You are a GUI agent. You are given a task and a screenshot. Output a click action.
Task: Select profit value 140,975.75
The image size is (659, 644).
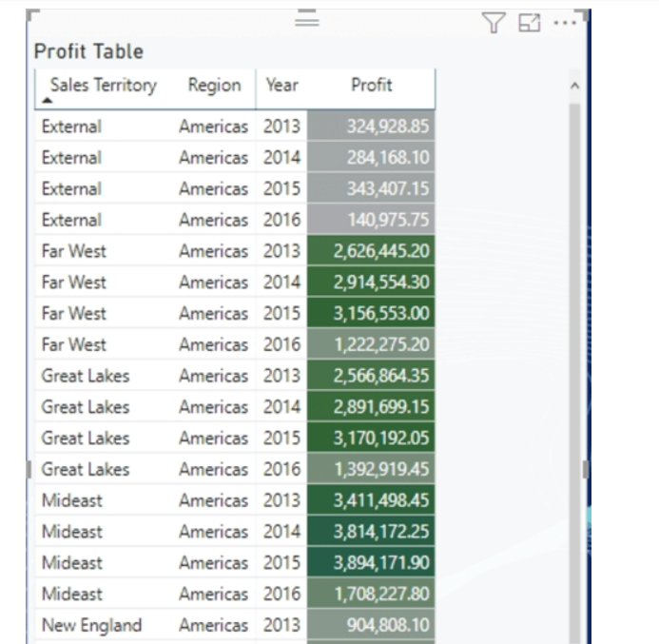[x=388, y=220]
